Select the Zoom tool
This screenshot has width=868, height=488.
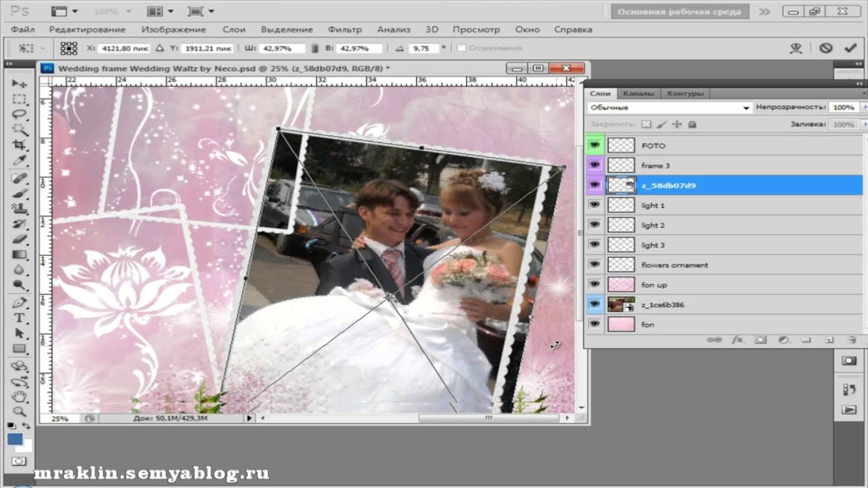tap(19, 411)
